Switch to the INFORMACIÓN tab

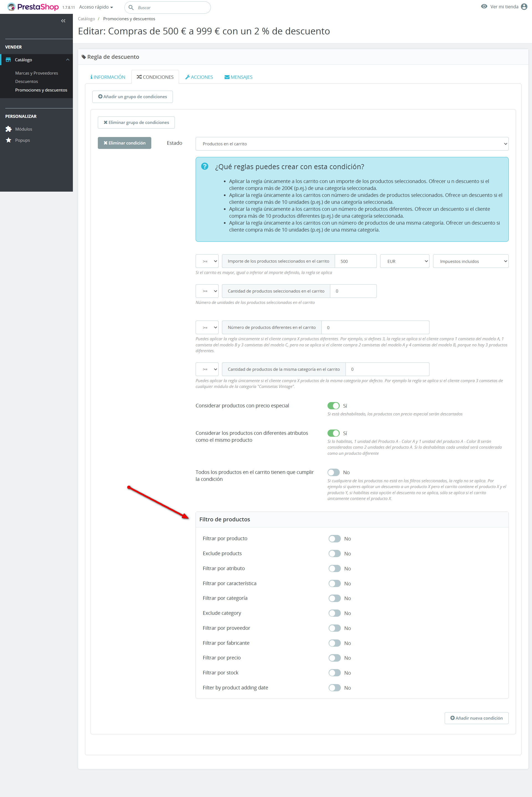point(108,77)
